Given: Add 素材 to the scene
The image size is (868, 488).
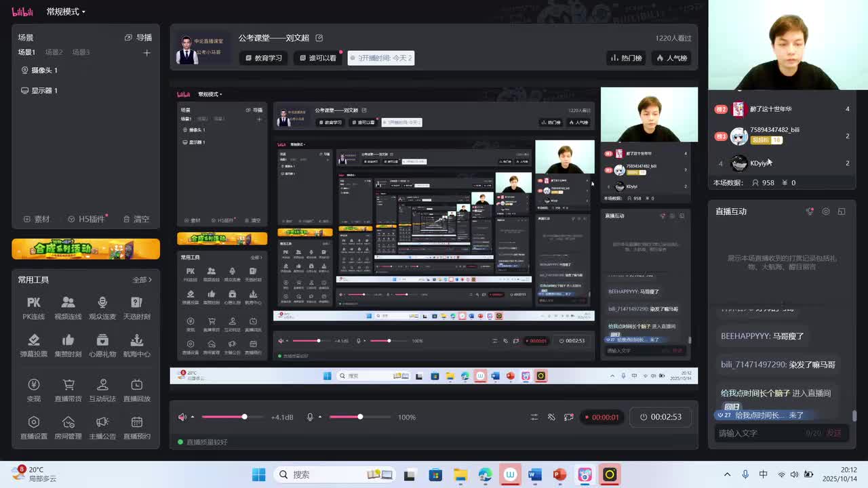Looking at the screenshot, I should [37, 219].
